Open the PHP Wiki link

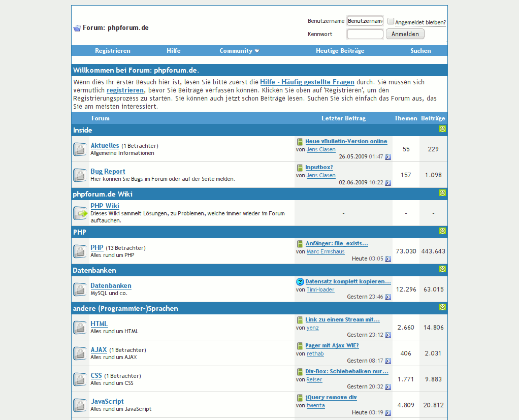pyautogui.click(x=105, y=206)
